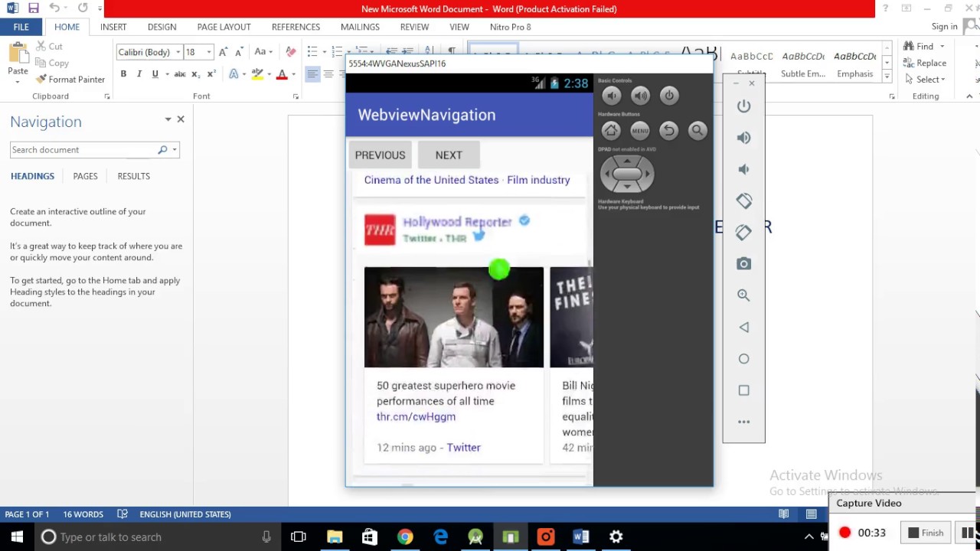The image size is (980, 551).
Task: Open superhero movie thumbnail image
Action: pyautogui.click(x=454, y=317)
